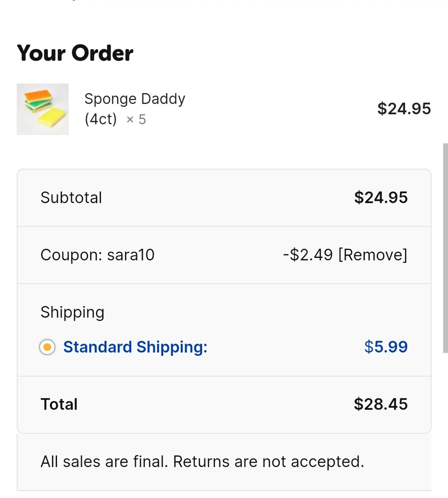Click the Your Order heading
Screen dimensions: 448x498
tap(75, 53)
